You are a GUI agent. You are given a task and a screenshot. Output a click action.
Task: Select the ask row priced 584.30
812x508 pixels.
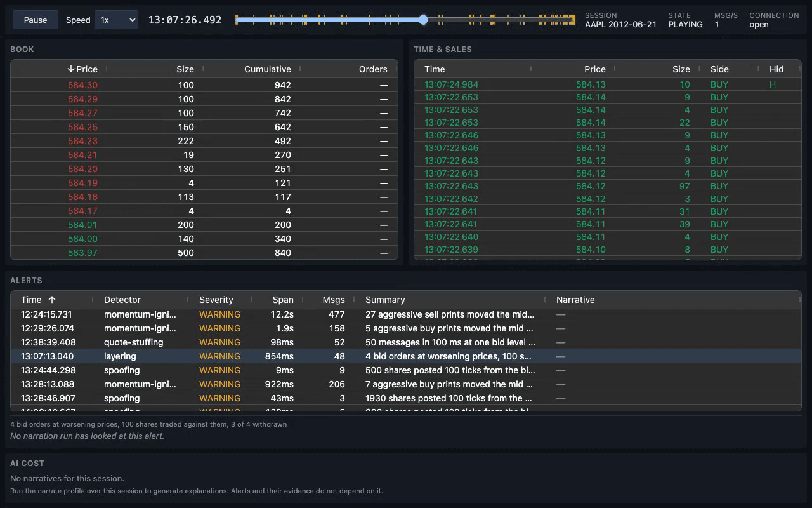[204, 85]
